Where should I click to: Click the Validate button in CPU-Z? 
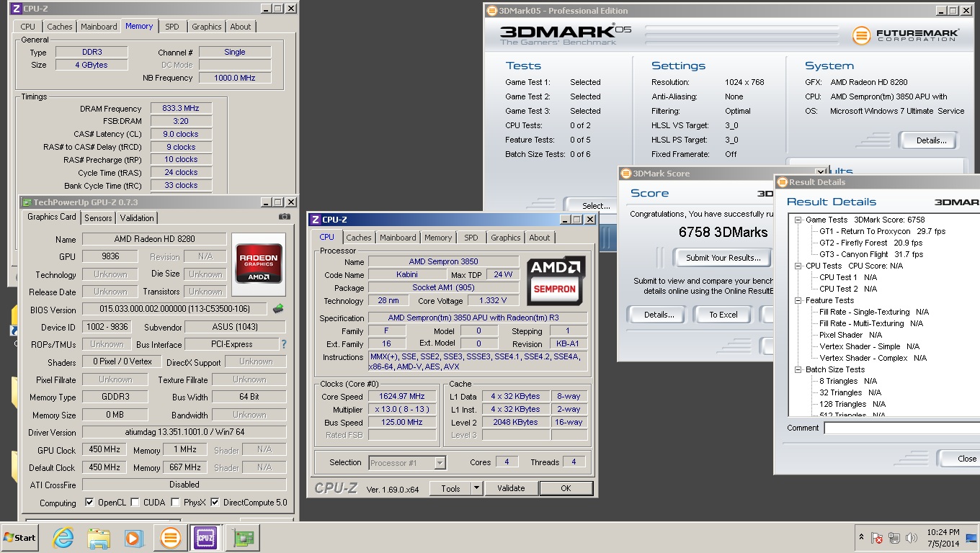(x=511, y=488)
